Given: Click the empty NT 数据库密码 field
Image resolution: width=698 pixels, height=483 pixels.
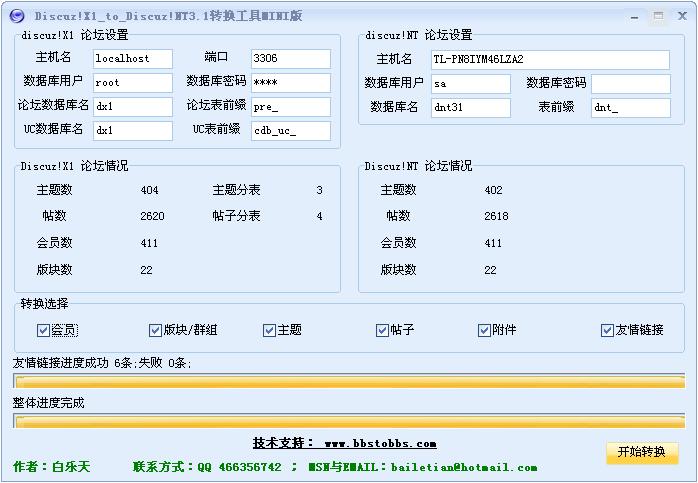Looking at the screenshot, I should (x=631, y=84).
